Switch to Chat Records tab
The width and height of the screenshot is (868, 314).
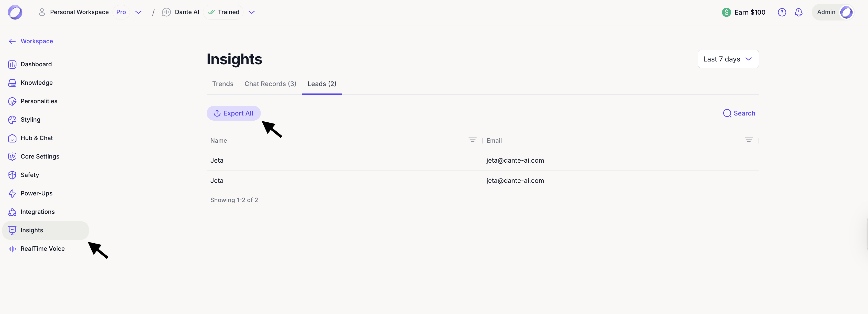[x=270, y=84]
